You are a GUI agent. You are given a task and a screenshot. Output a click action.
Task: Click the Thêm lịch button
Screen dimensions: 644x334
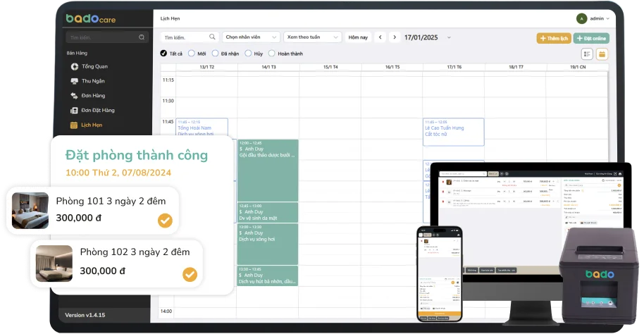pyautogui.click(x=554, y=38)
